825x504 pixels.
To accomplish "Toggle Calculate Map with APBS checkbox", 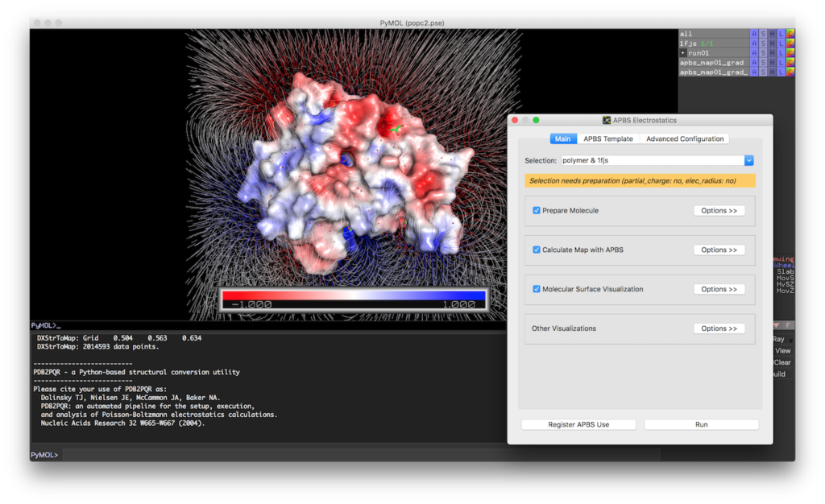I will point(537,250).
